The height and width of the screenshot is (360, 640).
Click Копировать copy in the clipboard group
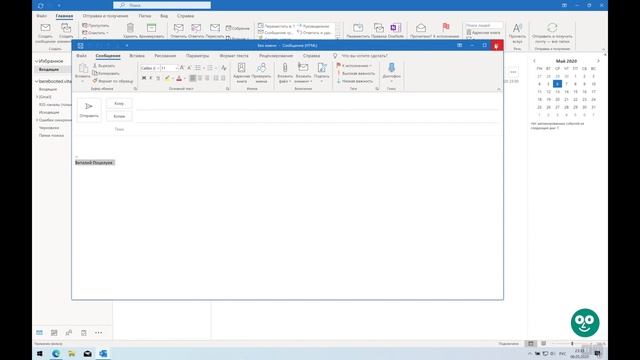106,73
